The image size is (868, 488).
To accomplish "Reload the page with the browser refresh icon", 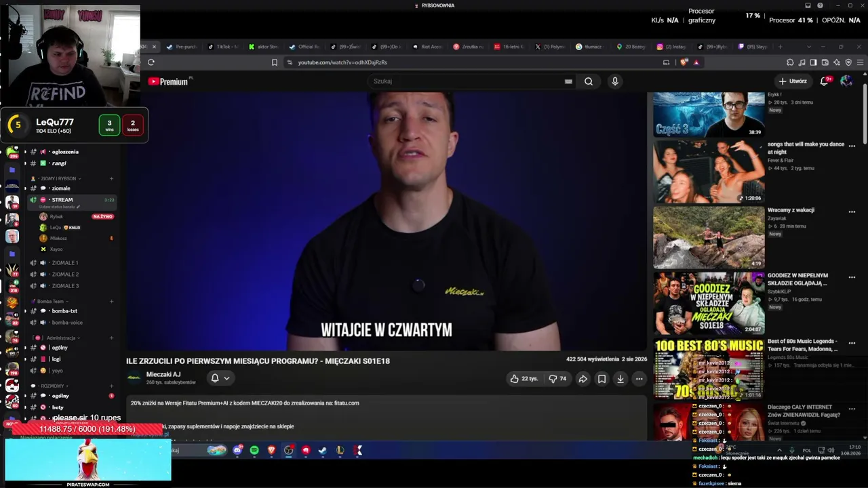I will point(151,62).
